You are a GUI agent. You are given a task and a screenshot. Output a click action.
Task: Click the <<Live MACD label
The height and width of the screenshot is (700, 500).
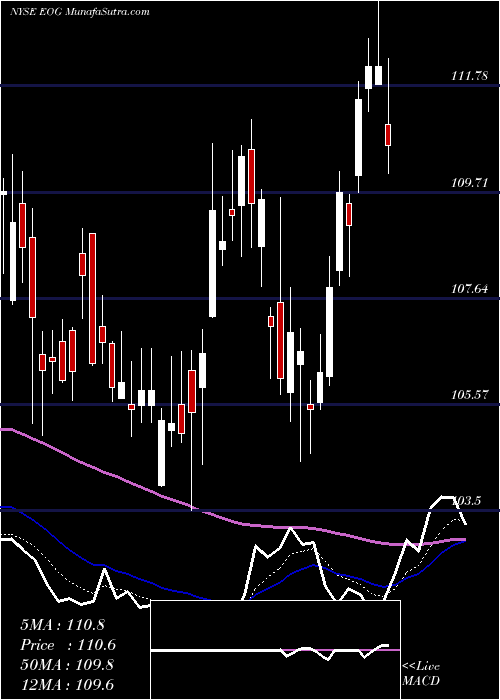pos(421,674)
